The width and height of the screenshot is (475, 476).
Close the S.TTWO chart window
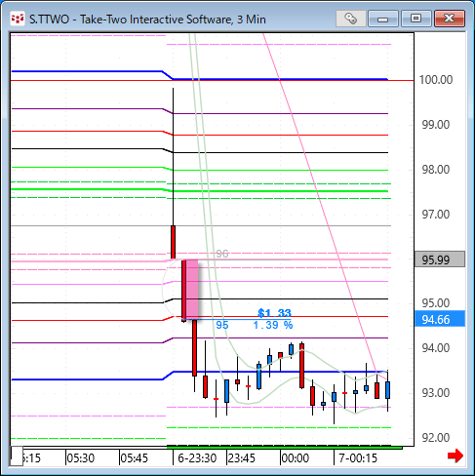(450, 19)
